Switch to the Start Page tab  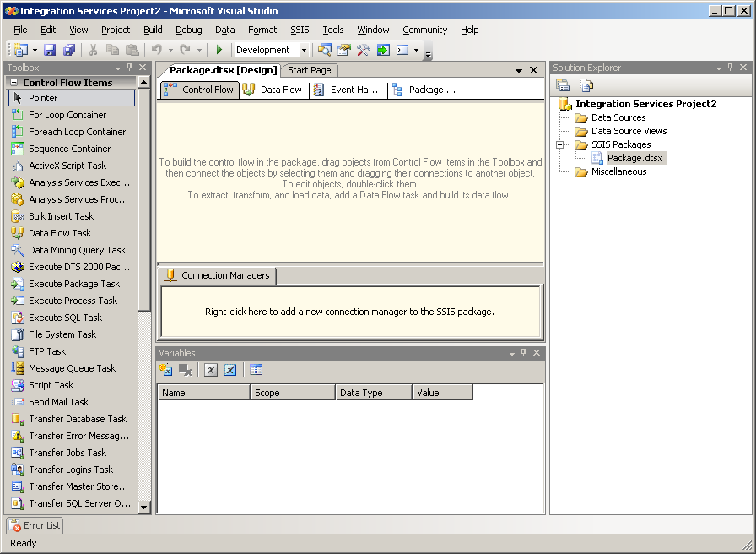tap(310, 70)
